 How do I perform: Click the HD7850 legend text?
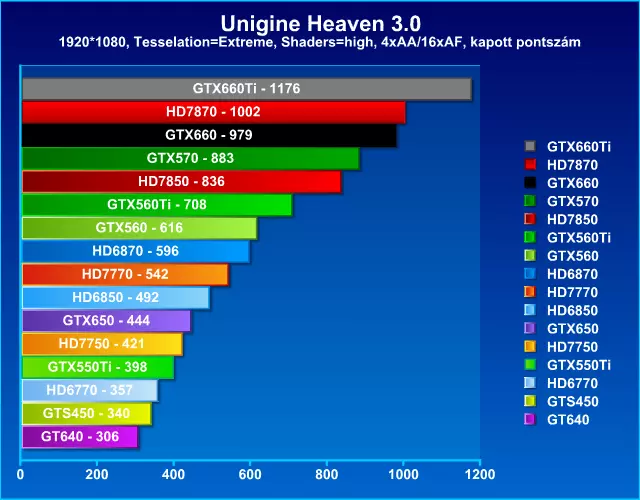572,219
